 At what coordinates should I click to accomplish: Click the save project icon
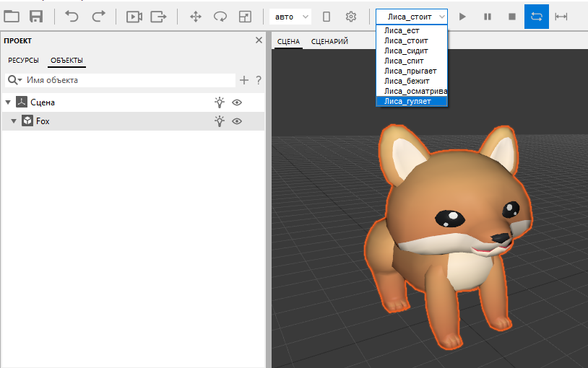tap(36, 16)
